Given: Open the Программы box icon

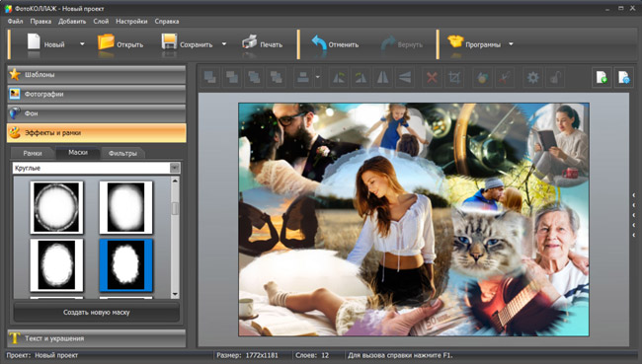Looking at the screenshot, I should pyautogui.click(x=455, y=42).
